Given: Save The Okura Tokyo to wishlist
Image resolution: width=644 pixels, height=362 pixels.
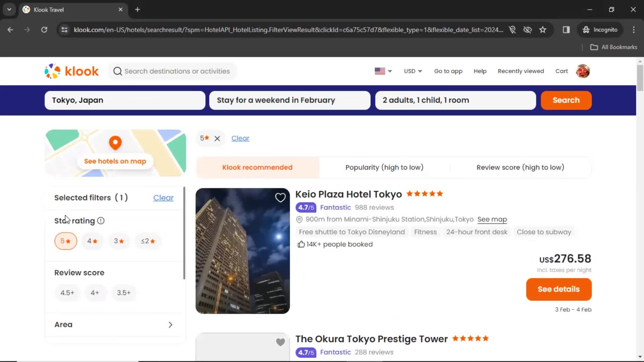Looking at the screenshot, I should click(280, 342).
